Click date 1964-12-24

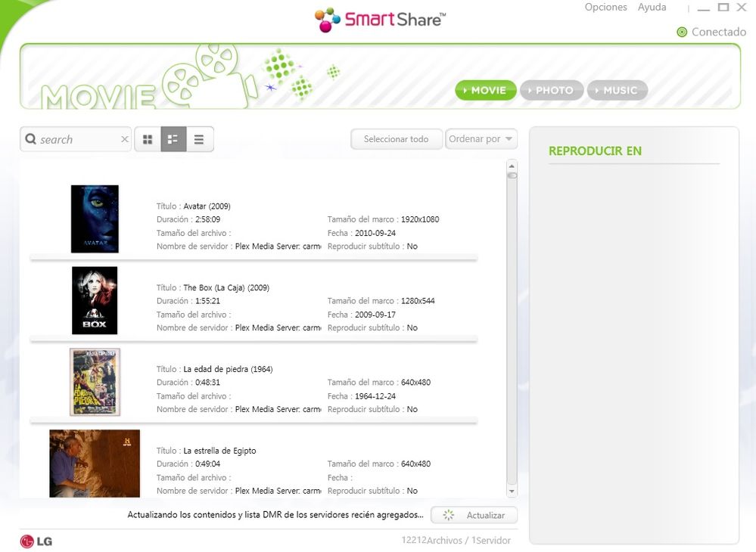coord(375,396)
